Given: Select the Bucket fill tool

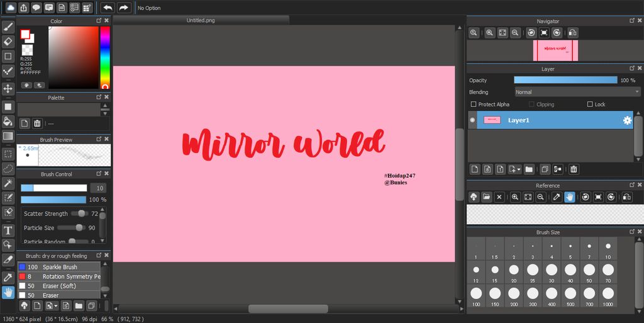Looking at the screenshot, I should [8, 122].
